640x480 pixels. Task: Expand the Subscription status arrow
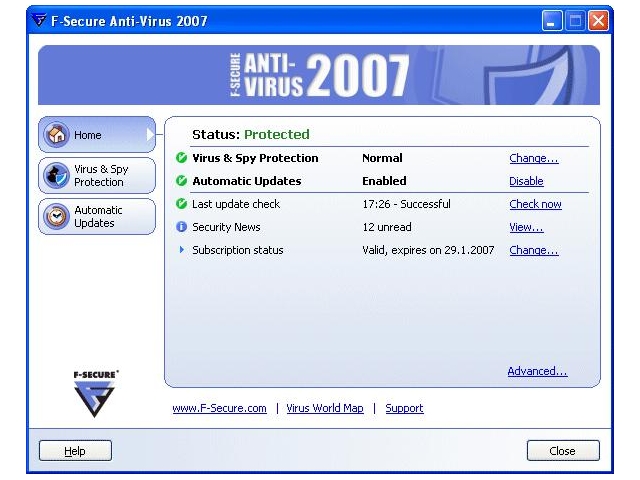[x=182, y=250]
